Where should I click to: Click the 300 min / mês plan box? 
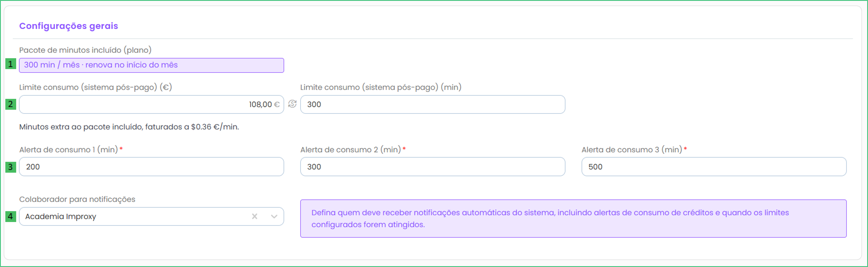(152, 65)
